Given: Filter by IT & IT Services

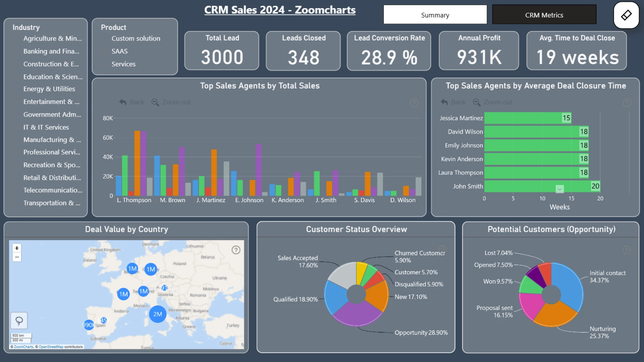Looking at the screenshot, I should point(46,127).
